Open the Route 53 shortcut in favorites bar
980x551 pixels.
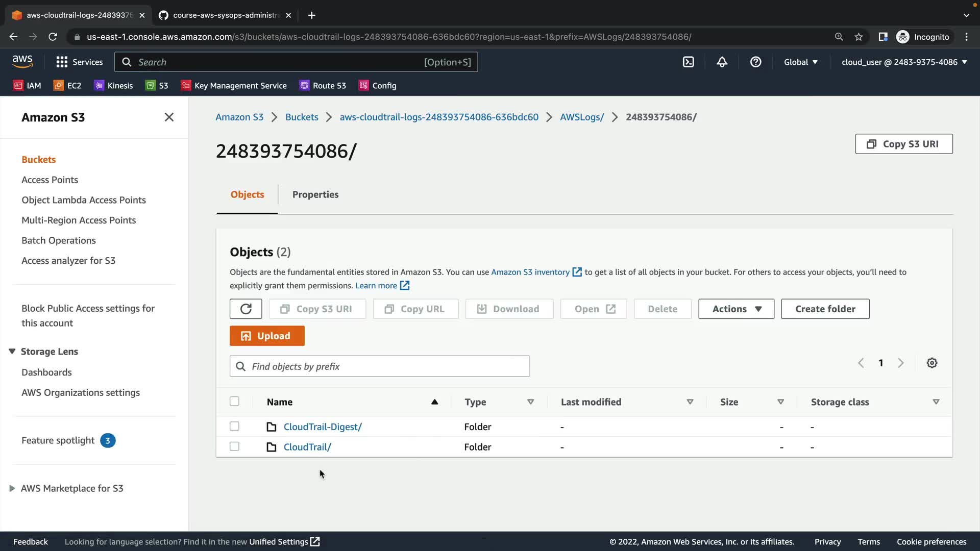click(x=323, y=86)
